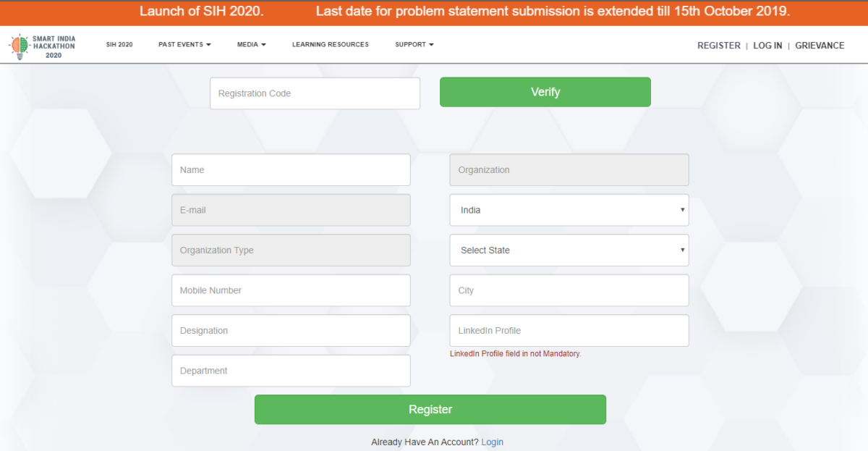Click the Mobile Number field
The width and height of the screenshot is (868, 451).
coord(291,290)
